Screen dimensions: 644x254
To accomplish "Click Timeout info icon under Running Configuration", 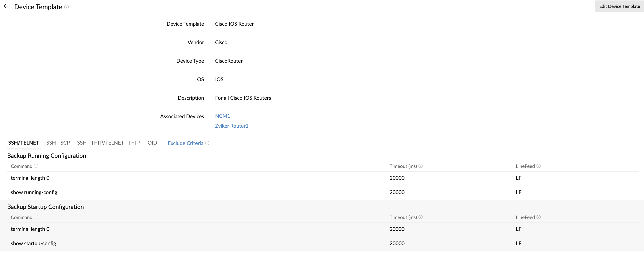I will 421,166.
